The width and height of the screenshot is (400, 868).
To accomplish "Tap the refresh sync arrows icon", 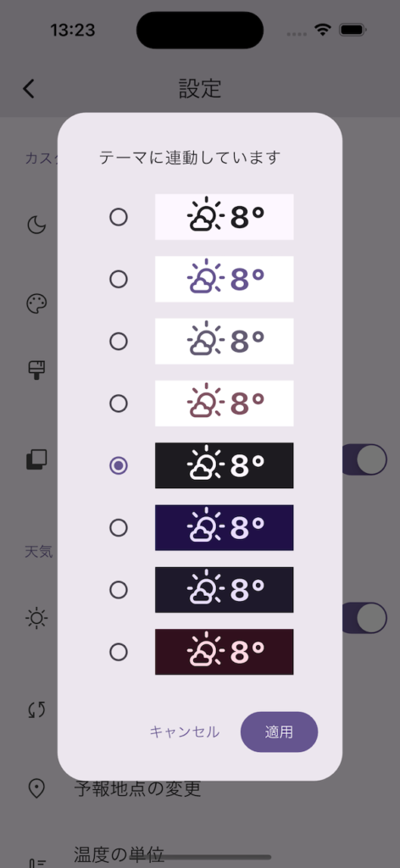I will tap(36, 709).
